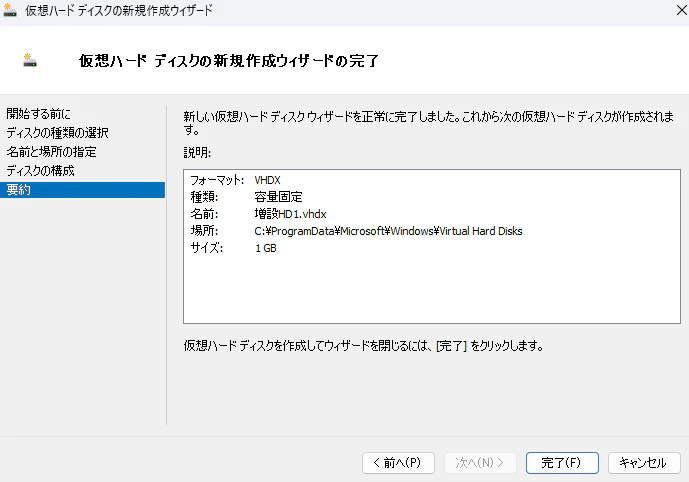Click the disk icon beside the wizard heading
Viewport: 689px width, 482px height.
(30, 60)
